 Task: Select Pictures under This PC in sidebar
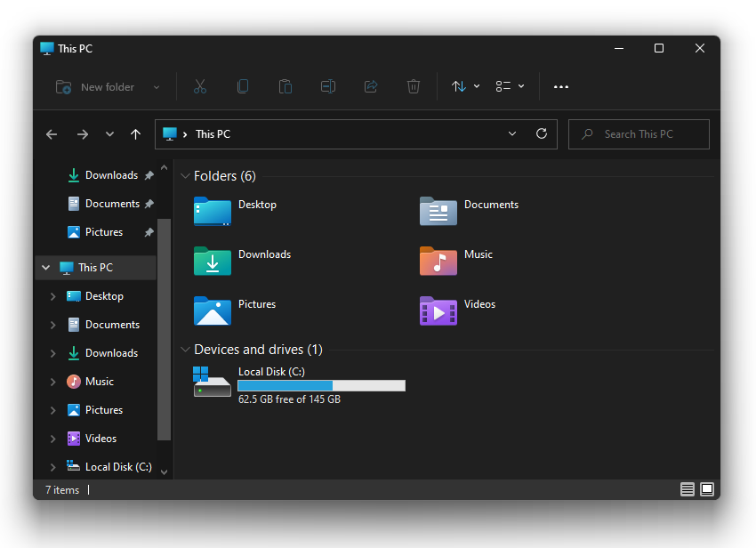[x=94, y=410]
